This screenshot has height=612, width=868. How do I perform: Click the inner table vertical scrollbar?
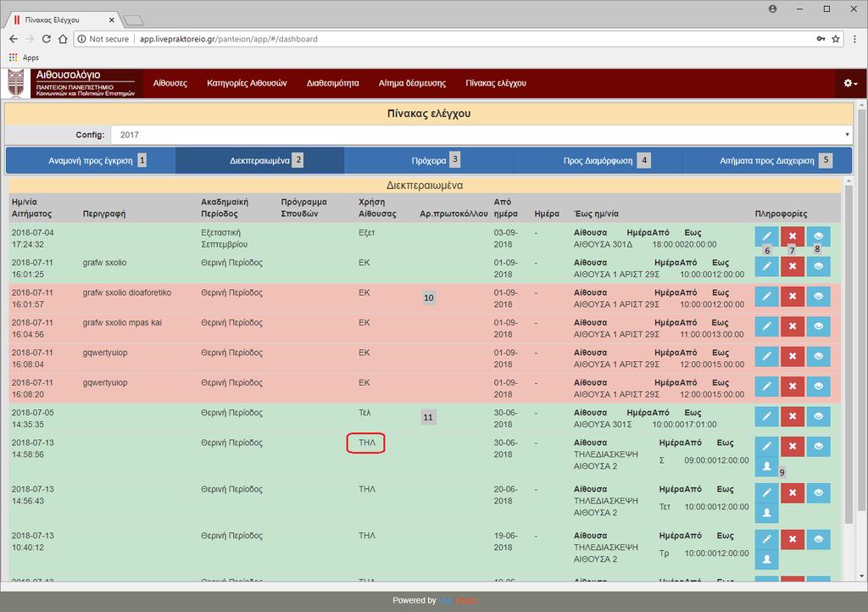click(x=849, y=354)
